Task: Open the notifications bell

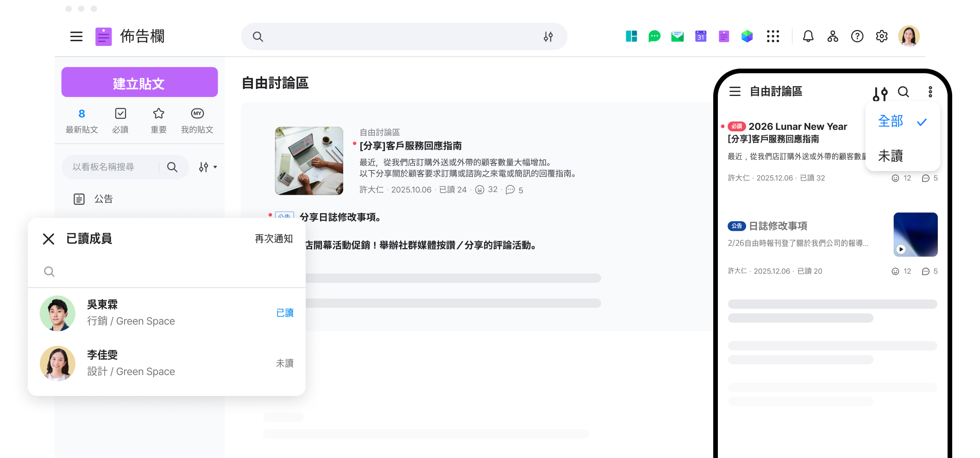Action: (808, 36)
